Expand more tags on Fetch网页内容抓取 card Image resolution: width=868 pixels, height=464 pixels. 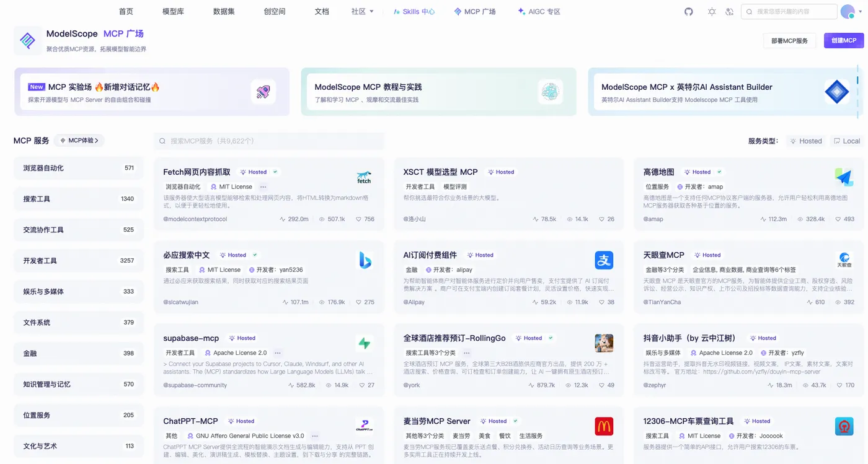tap(263, 186)
